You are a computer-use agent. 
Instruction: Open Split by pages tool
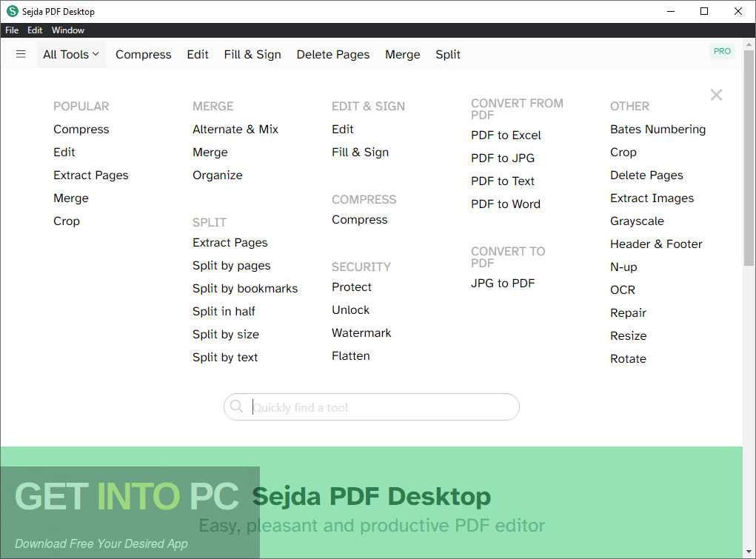(232, 266)
